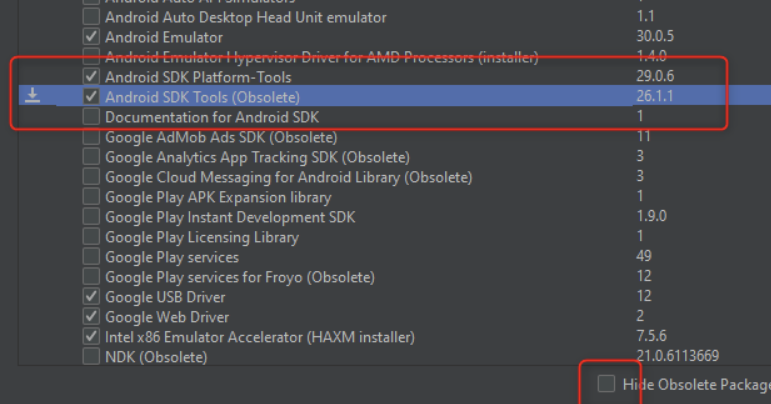771x404 pixels.
Task: Uncheck the Android Emulator checkbox
Action: [91, 36]
